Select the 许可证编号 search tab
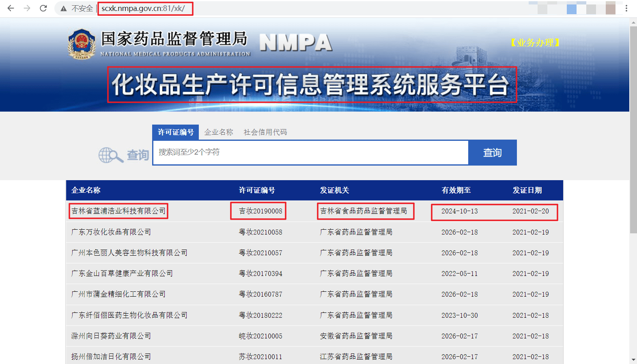This screenshot has width=637, height=364. tap(176, 132)
